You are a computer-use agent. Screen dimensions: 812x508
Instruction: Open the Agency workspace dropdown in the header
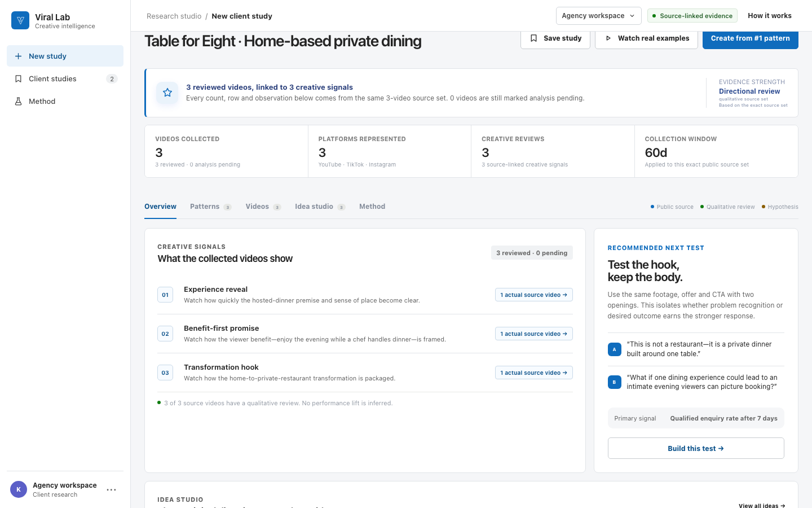click(x=598, y=16)
